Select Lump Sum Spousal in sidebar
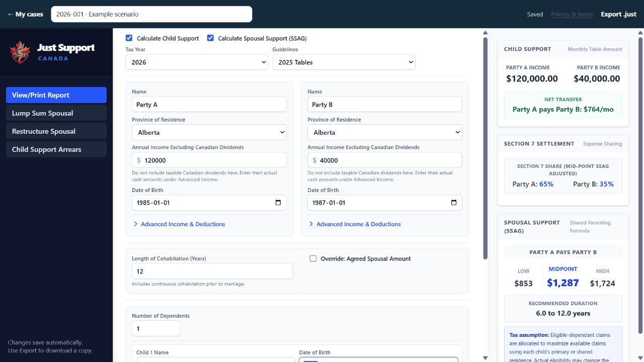This screenshot has height=362, width=644. click(x=56, y=113)
